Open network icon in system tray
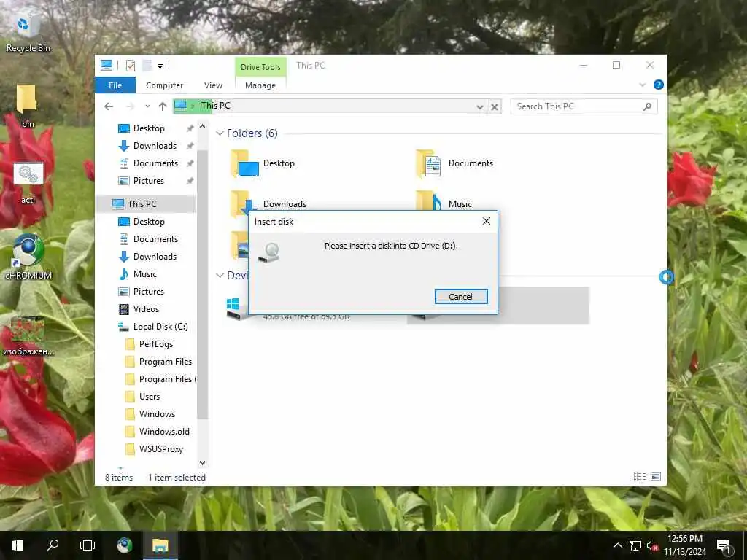The height and width of the screenshot is (560, 747). pyautogui.click(x=635, y=545)
